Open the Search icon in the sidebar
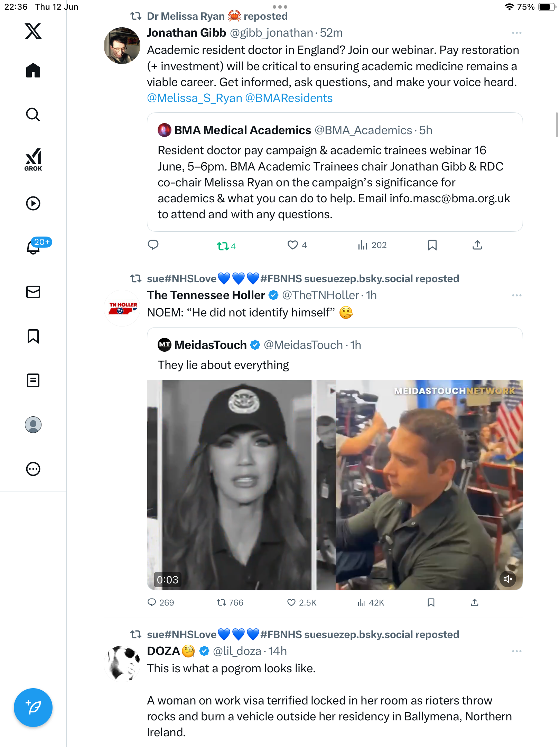 click(33, 114)
